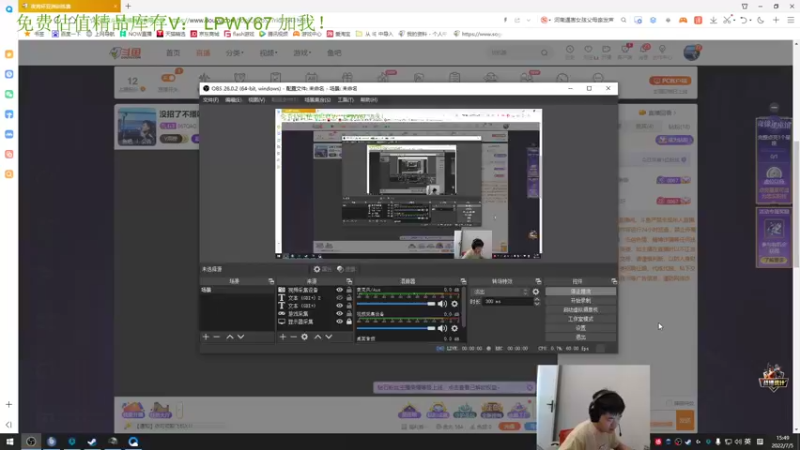800x450 pixels.
Task: Move source up in Sources panel
Action: (x=317, y=337)
